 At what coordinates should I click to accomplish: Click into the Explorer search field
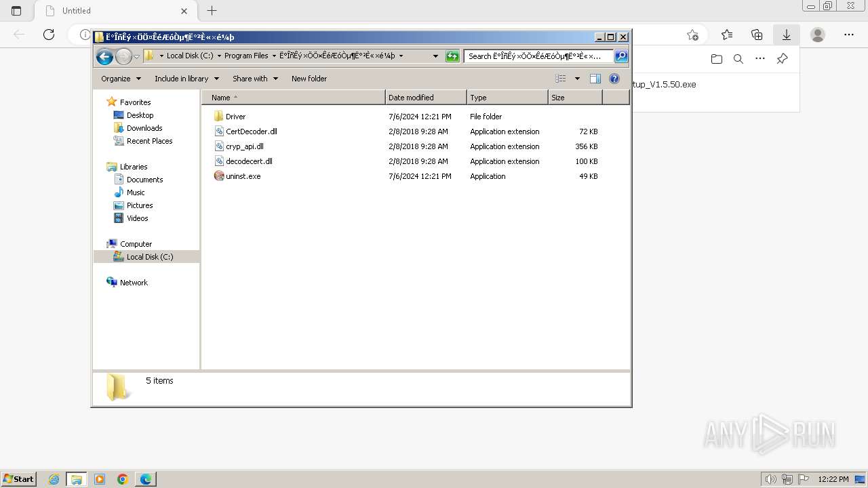(x=538, y=56)
